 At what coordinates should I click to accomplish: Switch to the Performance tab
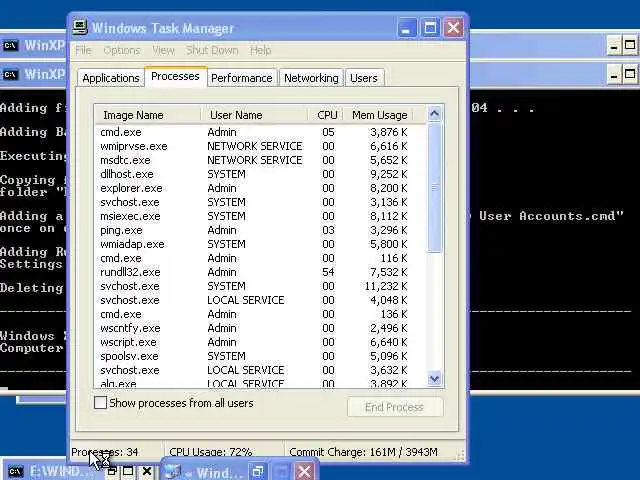click(x=242, y=78)
